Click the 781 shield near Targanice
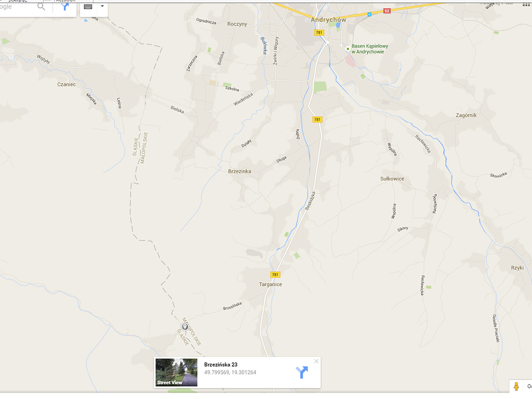Image resolution: width=532 pixels, height=399 pixels. coord(275,274)
